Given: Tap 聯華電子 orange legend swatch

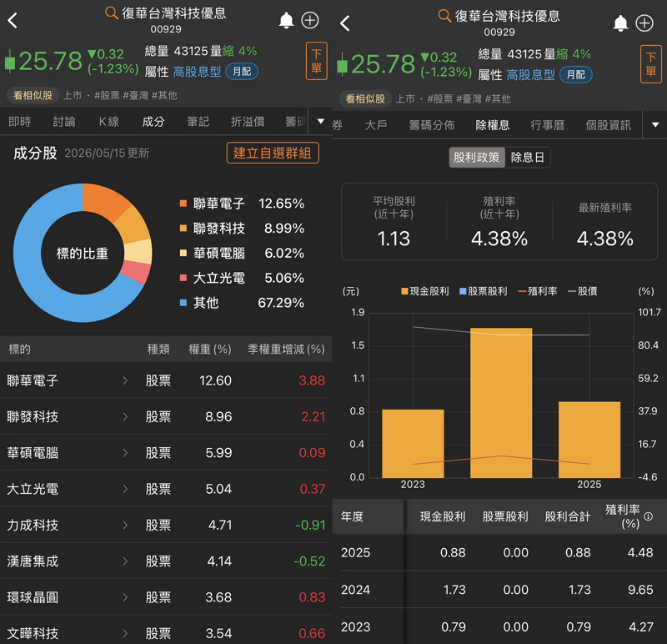Looking at the screenshot, I should [x=183, y=204].
